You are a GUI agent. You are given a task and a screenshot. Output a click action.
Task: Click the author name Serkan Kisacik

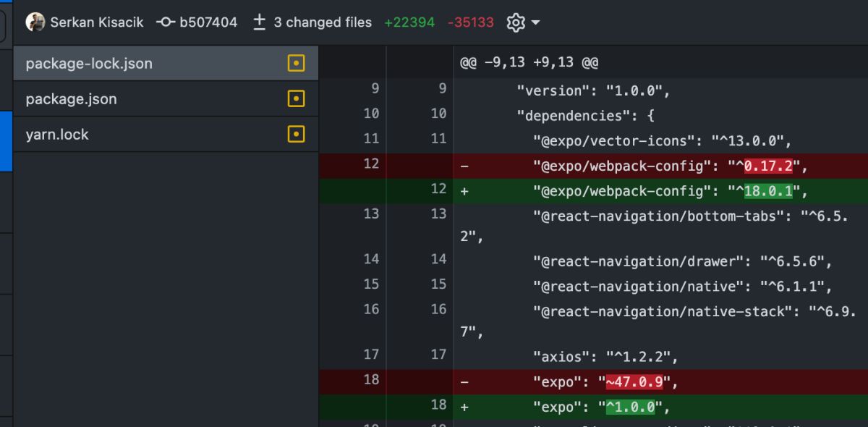[97, 22]
